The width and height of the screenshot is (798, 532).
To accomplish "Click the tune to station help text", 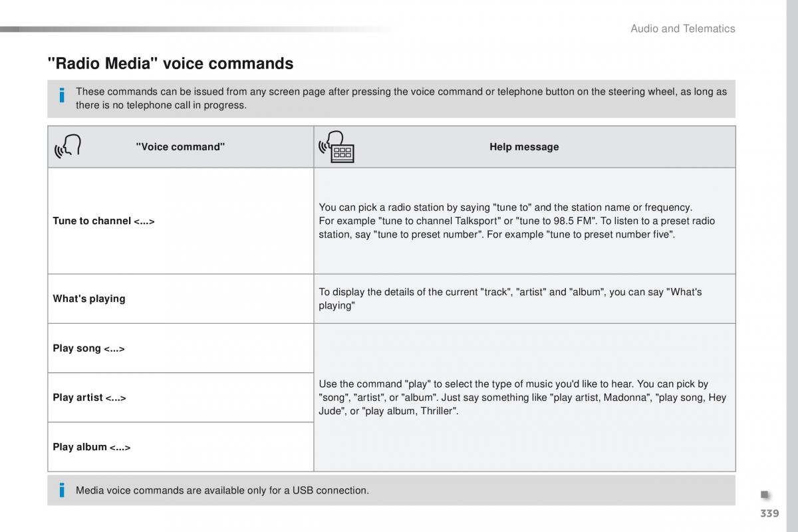I will (517, 221).
